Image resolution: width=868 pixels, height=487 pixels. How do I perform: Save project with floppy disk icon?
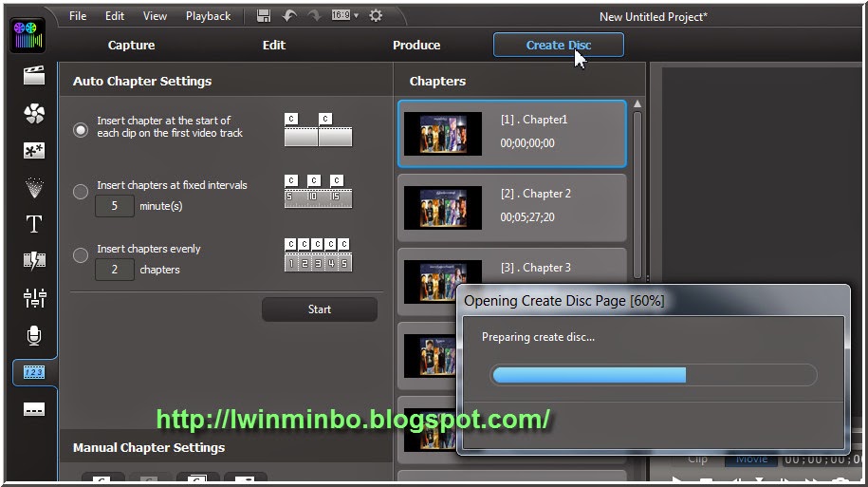coord(264,16)
